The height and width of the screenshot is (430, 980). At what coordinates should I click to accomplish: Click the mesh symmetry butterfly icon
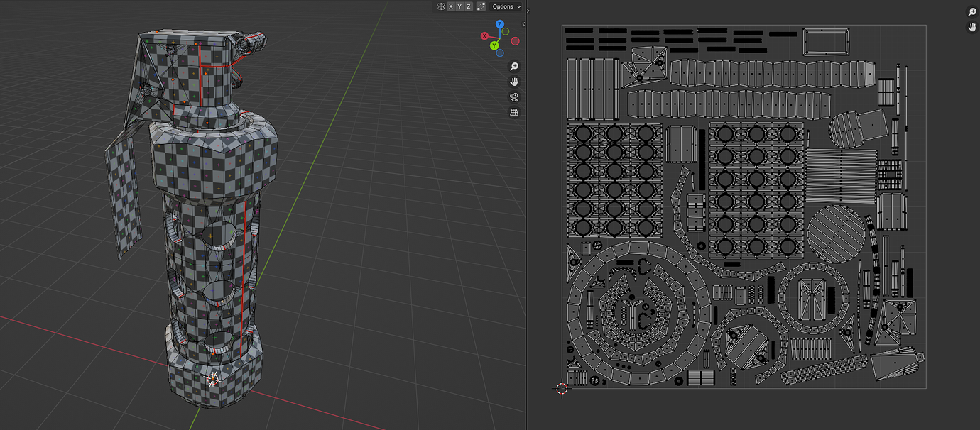click(x=441, y=6)
